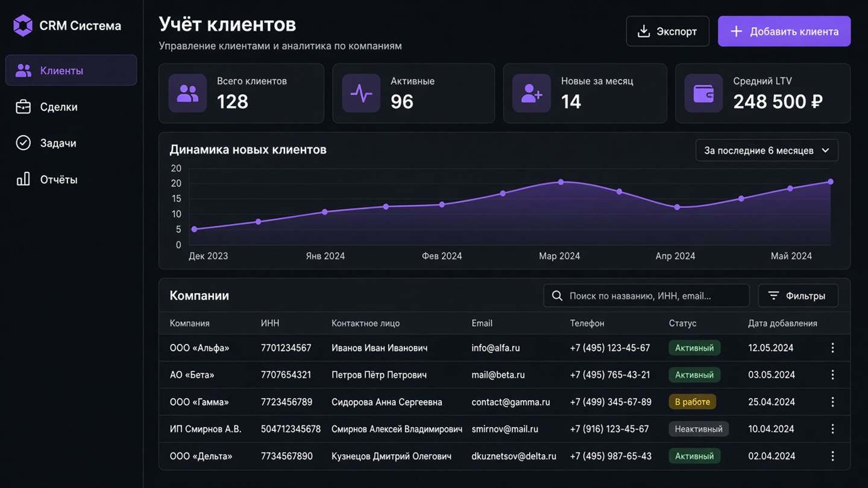Image resolution: width=868 pixels, height=488 pixels.
Task: Select company name ООО «Гамма»
Action: point(200,402)
